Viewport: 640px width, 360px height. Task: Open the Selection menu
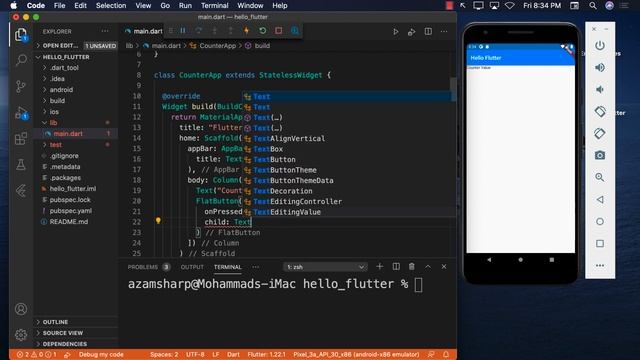click(x=111, y=6)
